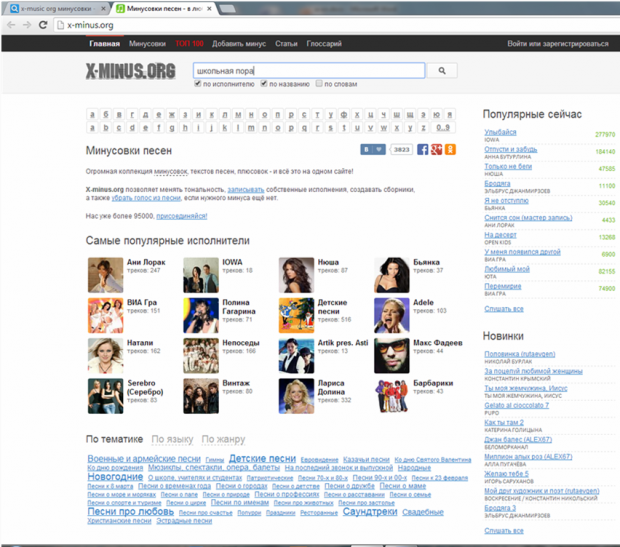This screenshot has height=547, width=620.
Task: Select the 'По тематике' tab
Action: pos(114,439)
